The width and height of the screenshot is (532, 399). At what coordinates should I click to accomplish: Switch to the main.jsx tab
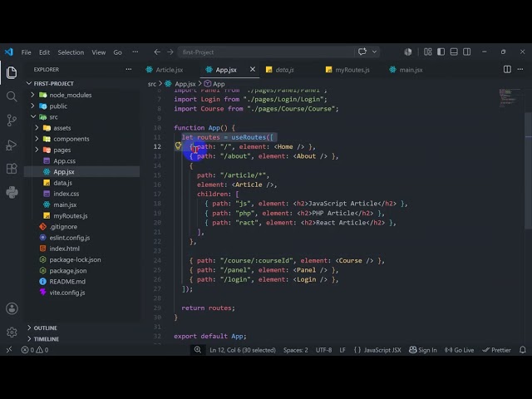click(x=410, y=70)
